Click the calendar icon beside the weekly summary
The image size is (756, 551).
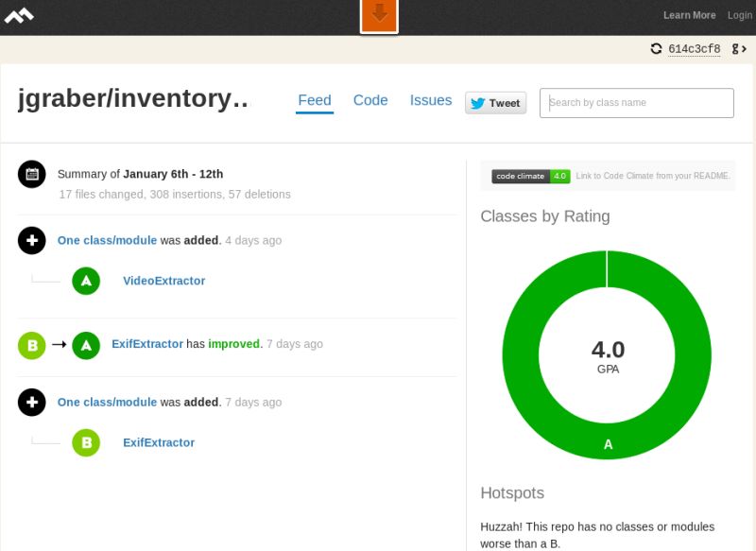pyautogui.click(x=31, y=173)
